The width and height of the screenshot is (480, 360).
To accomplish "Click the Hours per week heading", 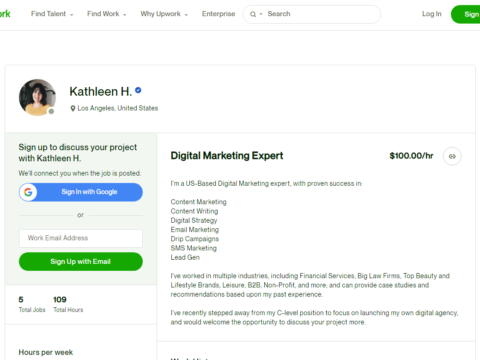I will tap(46, 352).
